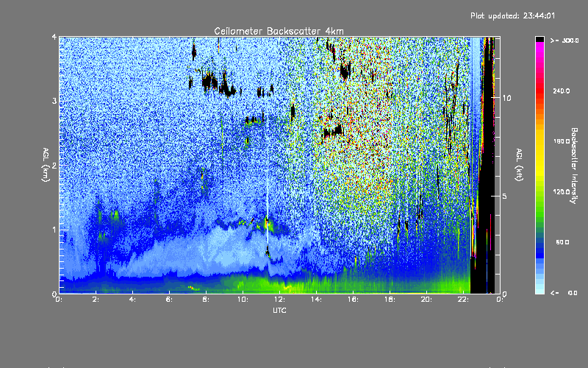Click the '10' kft right-axis tick label

point(506,99)
